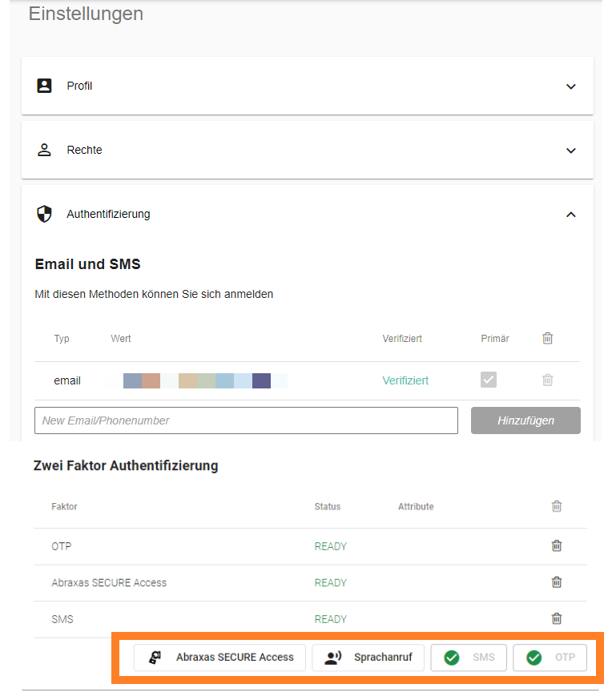Delete the OTP factor row
This screenshot has height=700, width=612.
[557, 546]
